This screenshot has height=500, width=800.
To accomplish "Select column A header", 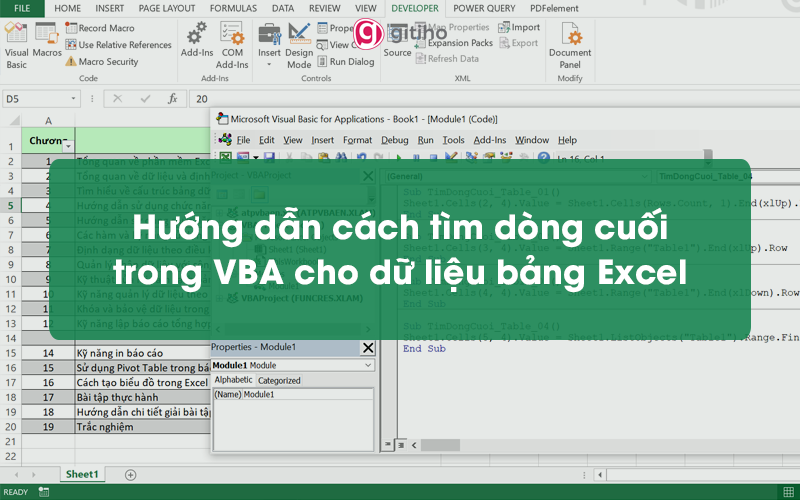I will tap(48, 121).
